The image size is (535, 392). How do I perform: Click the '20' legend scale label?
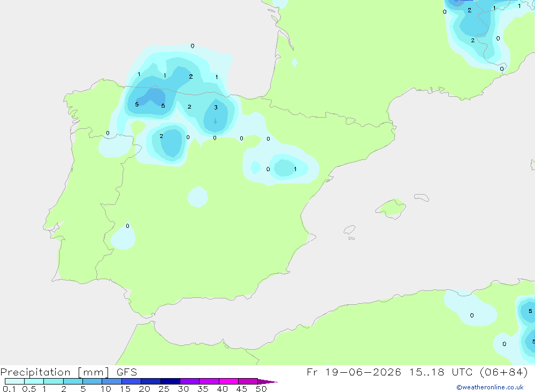144,389
